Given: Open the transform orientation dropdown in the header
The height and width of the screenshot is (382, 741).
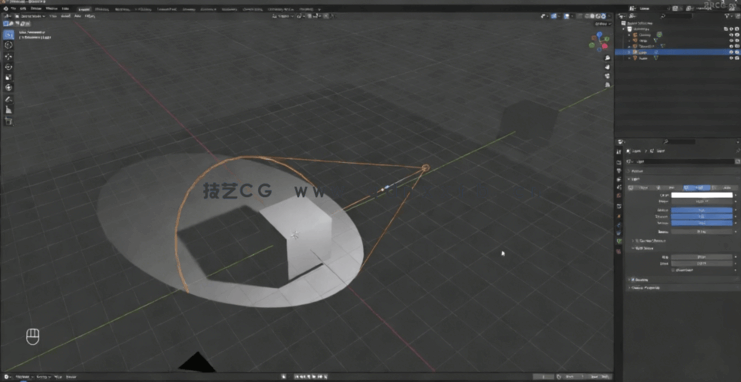Looking at the screenshot, I should [x=283, y=16].
